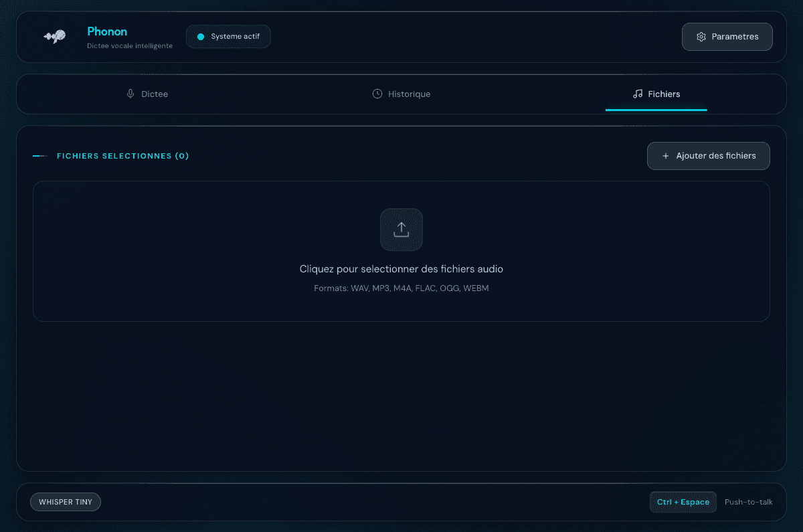Toggle the WHISPER TINY model badge
This screenshot has width=803, height=532.
(x=65, y=501)
